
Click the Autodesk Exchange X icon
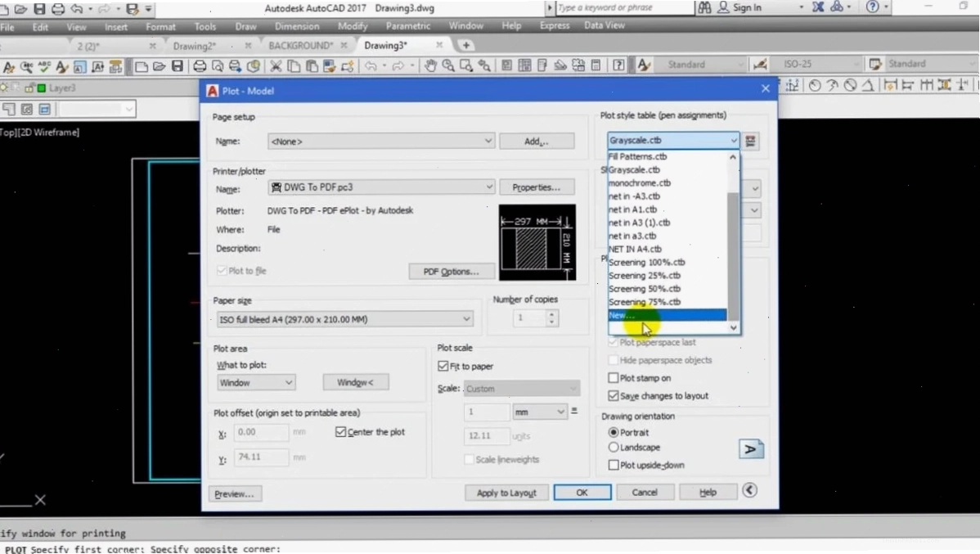(x=817, y=7)
